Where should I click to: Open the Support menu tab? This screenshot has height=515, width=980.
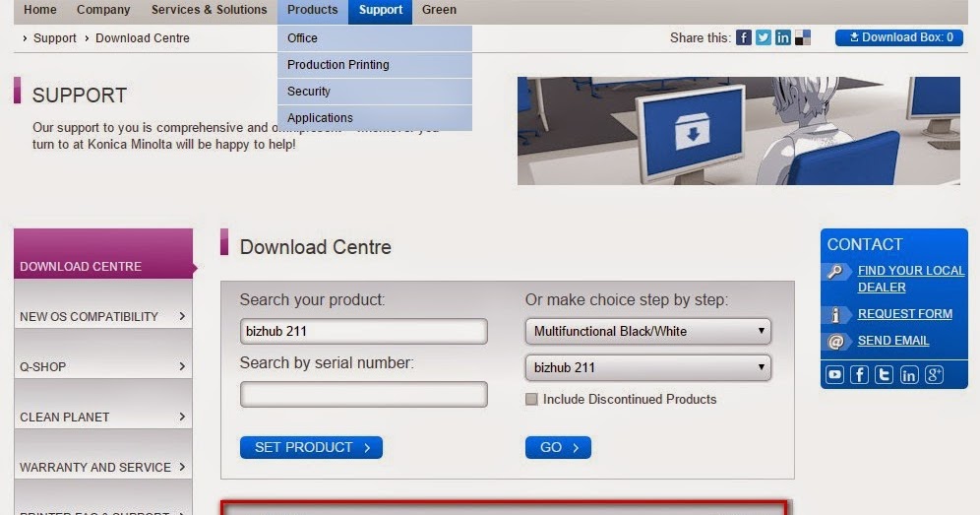[380, 10]
